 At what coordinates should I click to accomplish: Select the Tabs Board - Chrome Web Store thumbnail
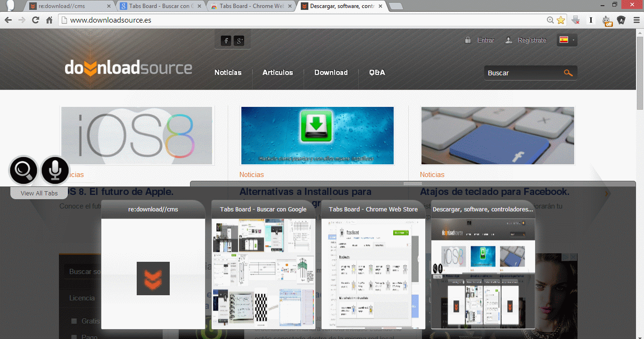373,265
